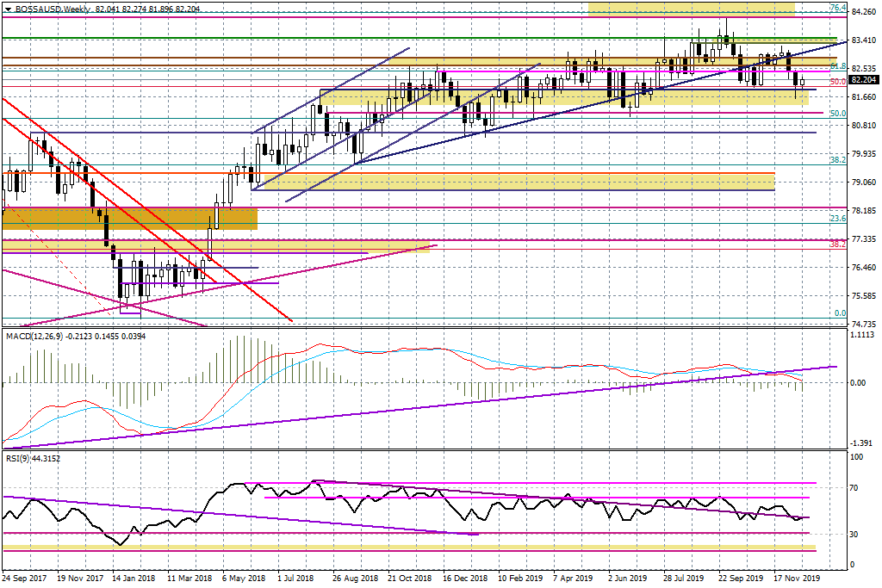Click the 80.810 price axis label
Image resolution: width=882 pixels, height=588 pixels.
pyautogui.click(x=863, y=126)
